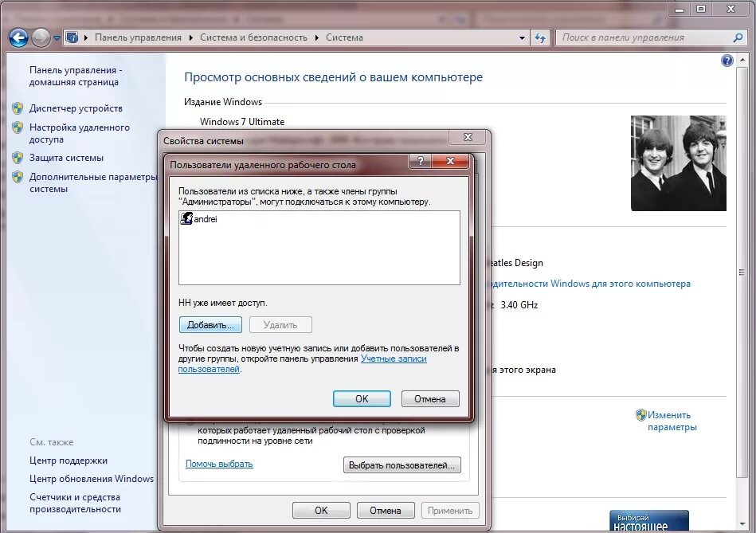Select Система и безопасность breadcrumb
The height and width of the screenshot is (533, 756).
(253, 37)
